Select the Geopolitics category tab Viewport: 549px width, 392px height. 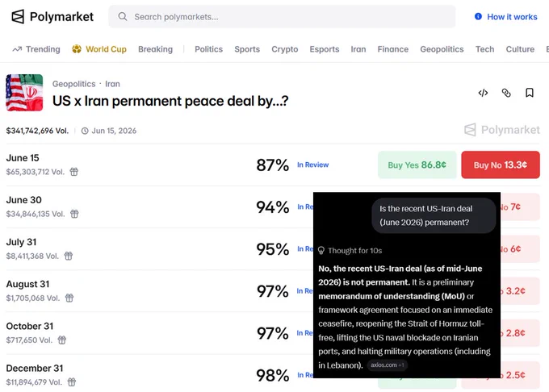pyautogui.click(x=442, y=49)
